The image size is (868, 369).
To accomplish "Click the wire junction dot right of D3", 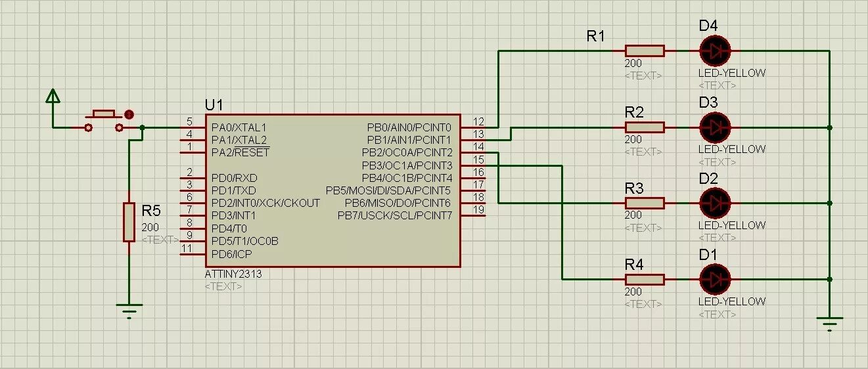I will click(830, 127).
